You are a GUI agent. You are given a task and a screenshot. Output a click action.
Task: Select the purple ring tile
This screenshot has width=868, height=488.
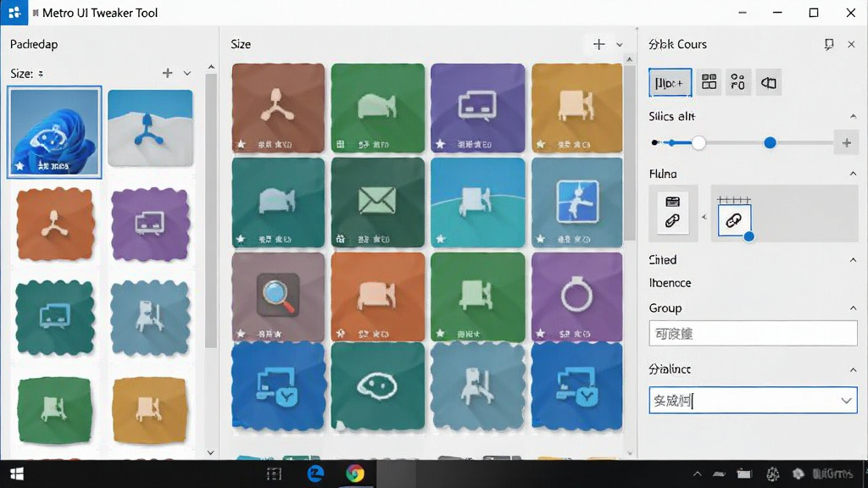pyautogui.click(x=576, y=297)
